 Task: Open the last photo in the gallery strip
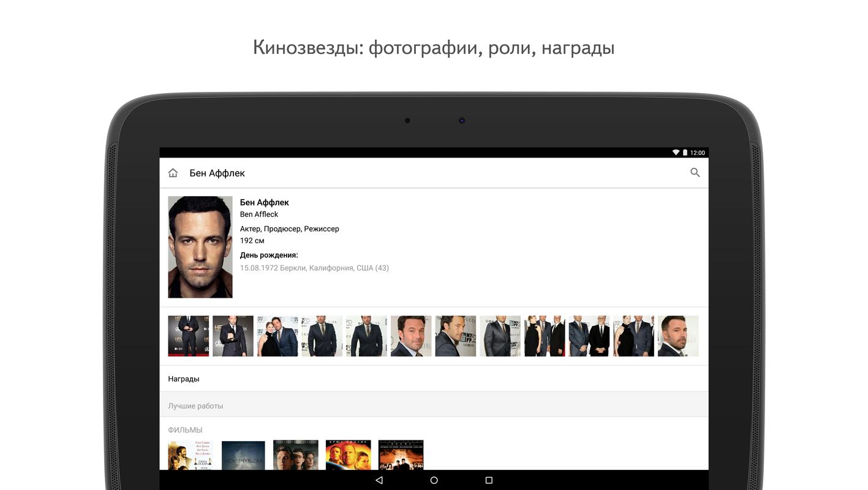(x=678, y=336)
